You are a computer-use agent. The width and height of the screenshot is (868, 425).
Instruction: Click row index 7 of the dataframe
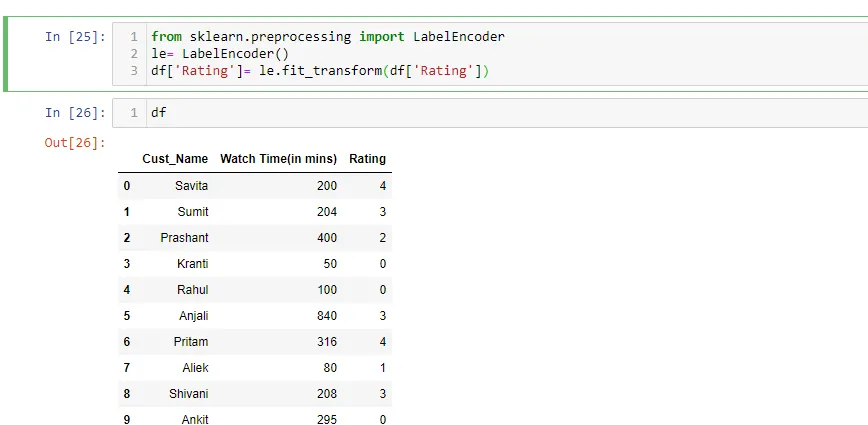127,367
